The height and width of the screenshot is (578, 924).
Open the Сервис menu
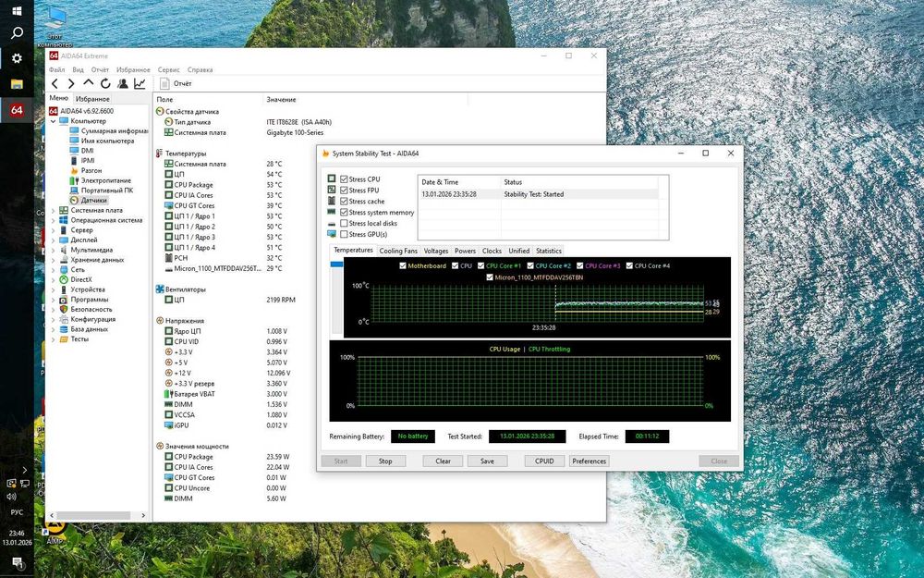(x=168, y=69)
